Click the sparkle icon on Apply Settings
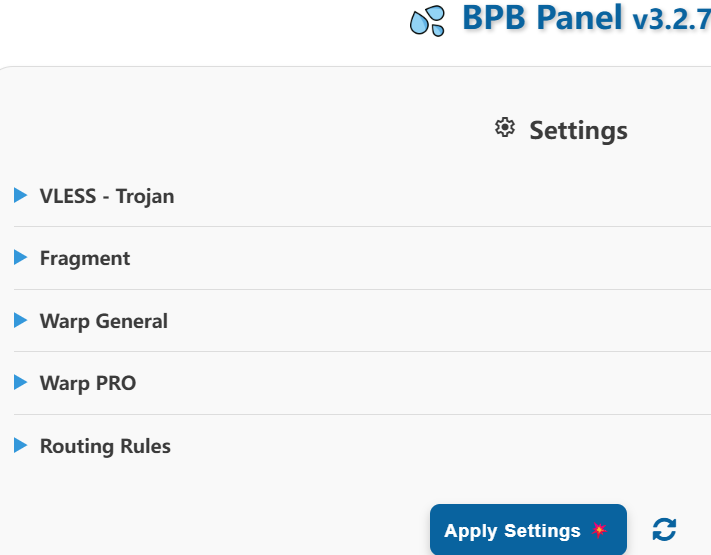This screenshot has width=711, height=555. pos(599,530)
